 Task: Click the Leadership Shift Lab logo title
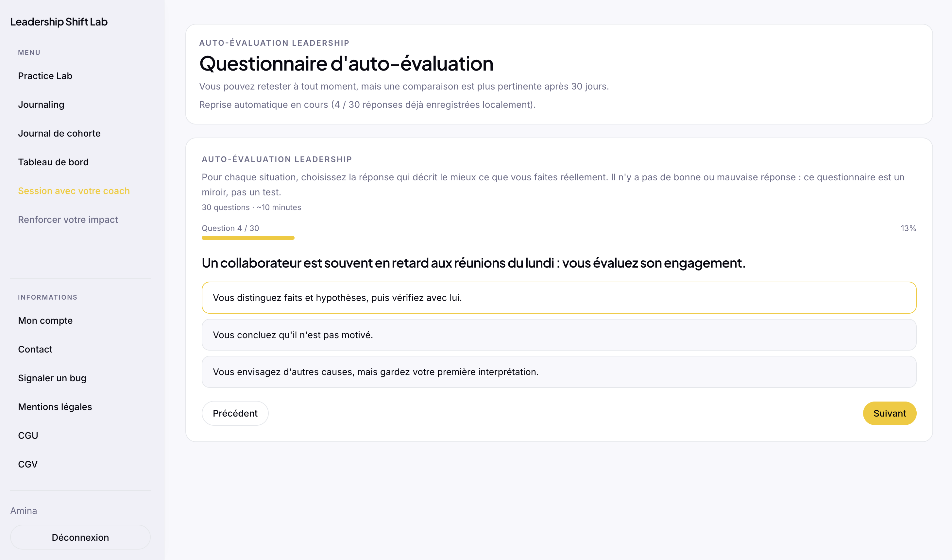tap(59, 22)
